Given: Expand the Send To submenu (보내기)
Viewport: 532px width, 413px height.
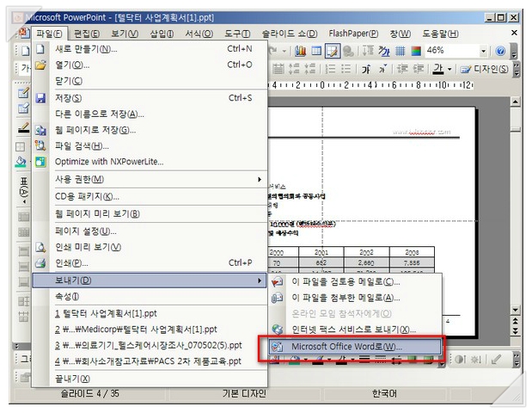Looking at the screenshot, I should point(150,280).
